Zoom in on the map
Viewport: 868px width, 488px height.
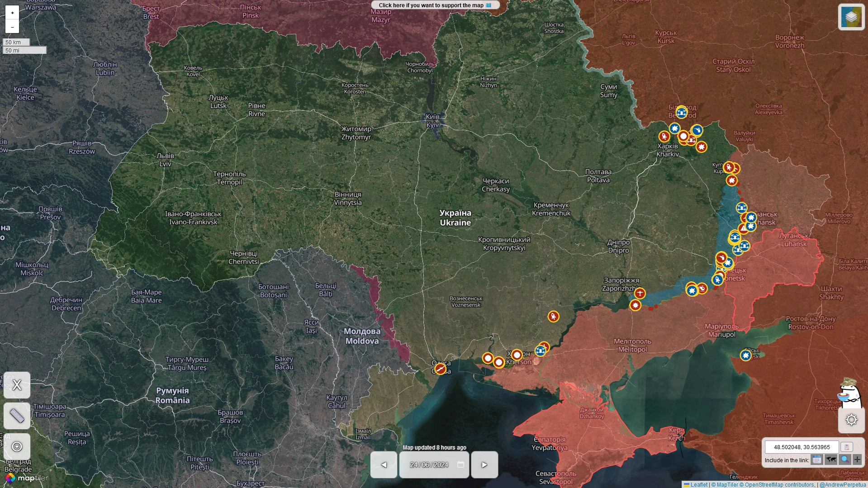(x=12, y=13)
